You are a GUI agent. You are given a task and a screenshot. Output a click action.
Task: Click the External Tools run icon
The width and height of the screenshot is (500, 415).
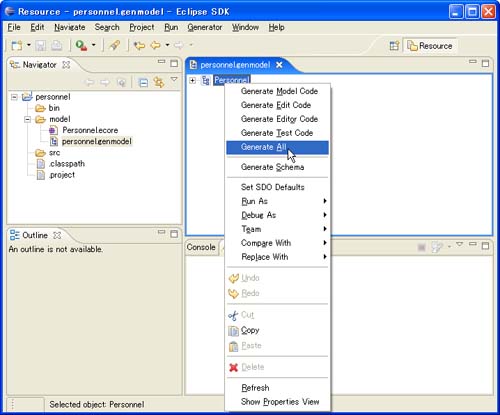[81, 45]
